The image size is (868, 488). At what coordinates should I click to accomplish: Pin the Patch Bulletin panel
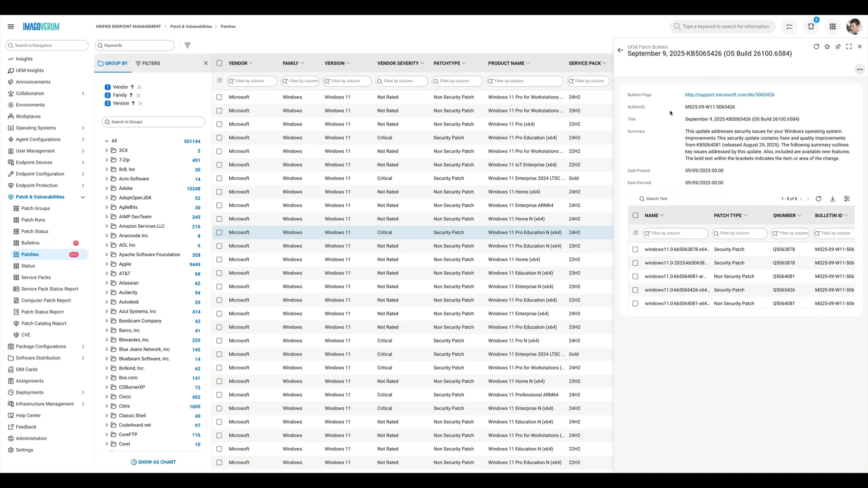tap(838, 47)
